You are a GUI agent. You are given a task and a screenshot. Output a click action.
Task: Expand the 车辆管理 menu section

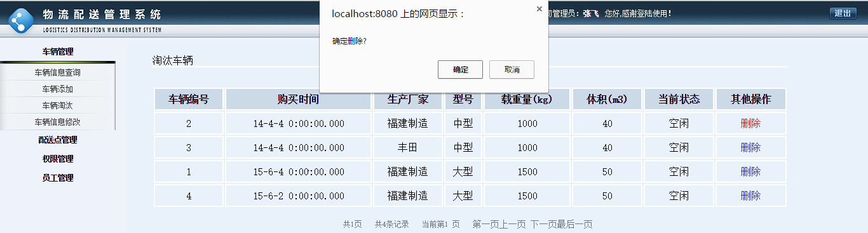[58, 51]
